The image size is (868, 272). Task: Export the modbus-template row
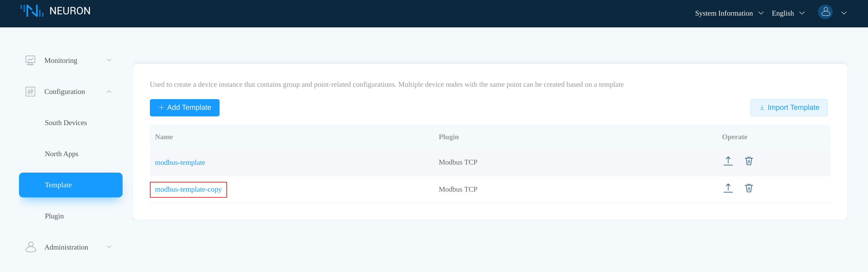click(x=728, y=161)
